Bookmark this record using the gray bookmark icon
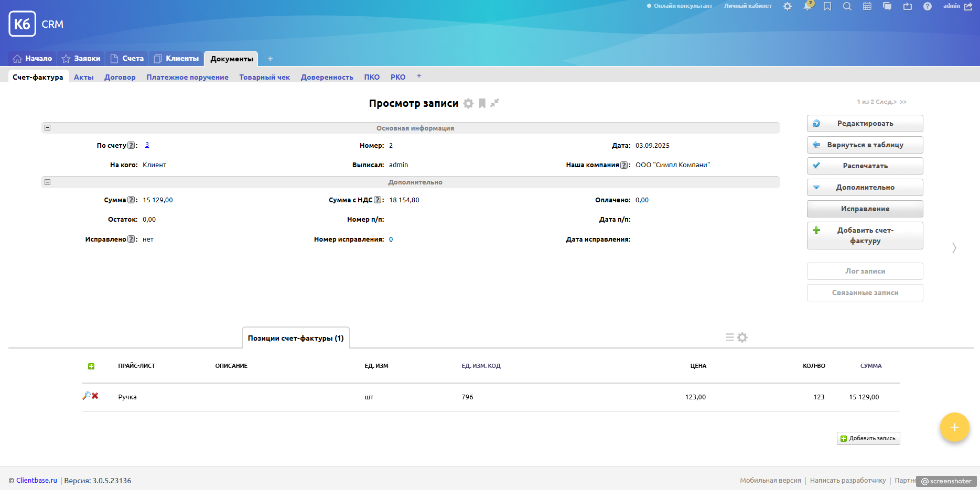980x490 pixels. [x=482, y=104]
